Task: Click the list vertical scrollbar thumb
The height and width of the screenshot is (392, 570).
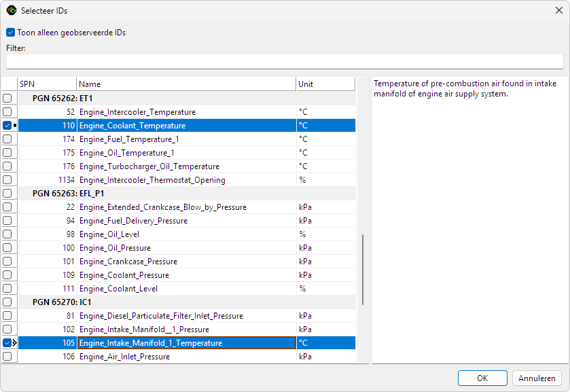Action: (x=363, y=270)
